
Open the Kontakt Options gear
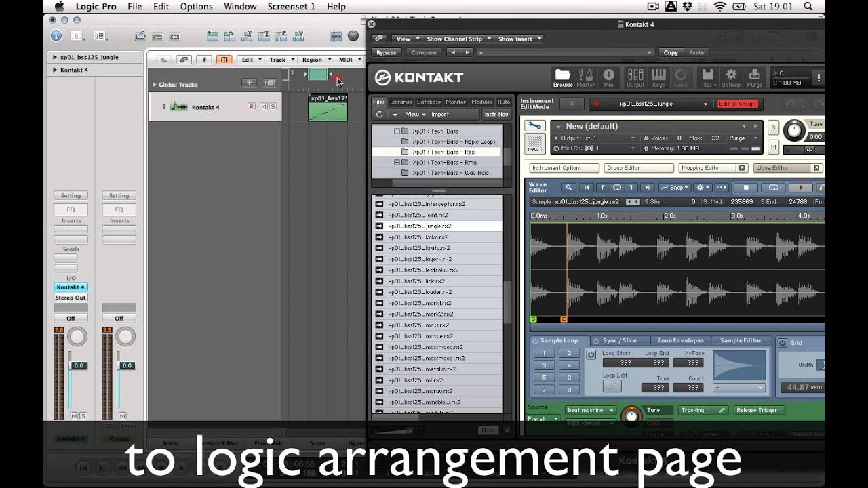pos(731,78)
